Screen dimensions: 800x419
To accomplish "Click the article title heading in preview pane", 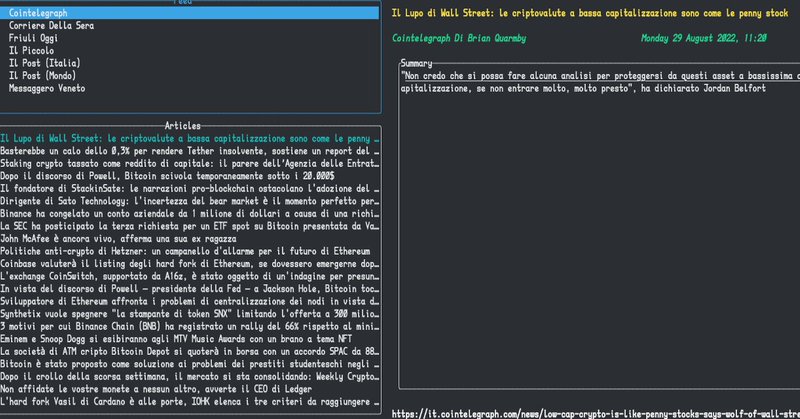I will pos(590,13).
